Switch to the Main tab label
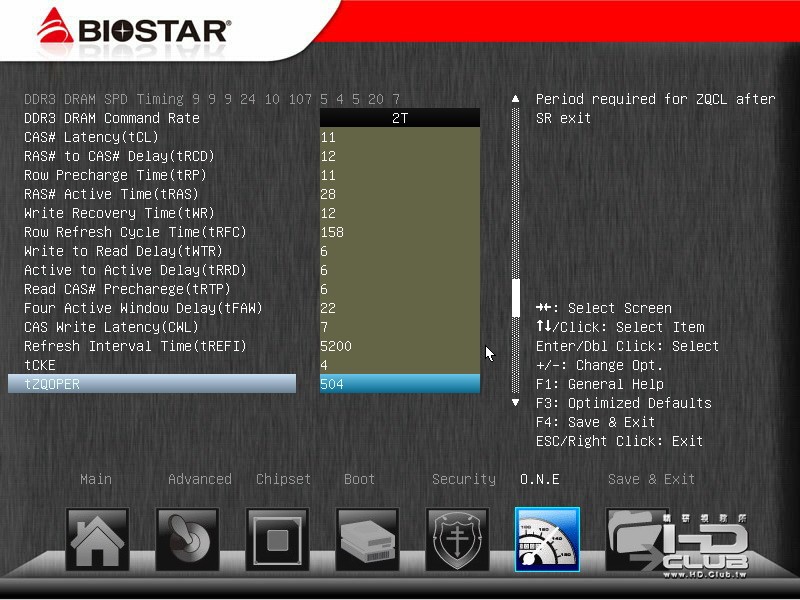This screenshot has width=800, height=600. [x=96, y=479]
